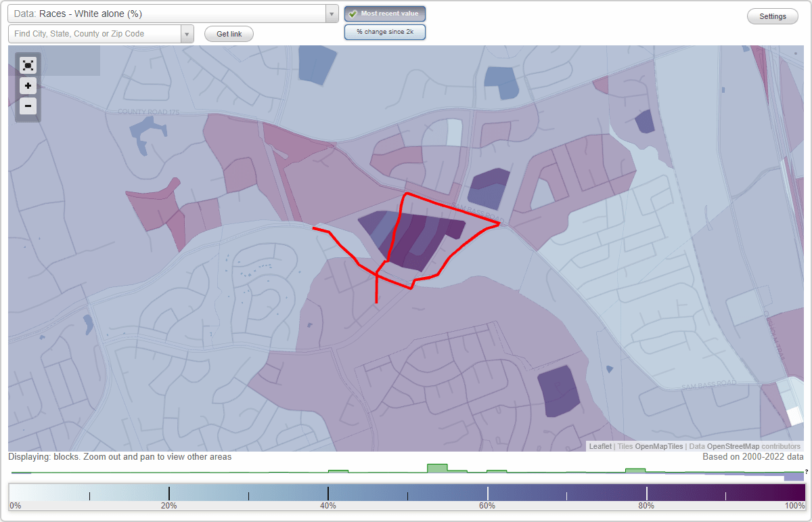Visit the Leaflet link
The width and height of the screenshot is (812, 522).
600,446
